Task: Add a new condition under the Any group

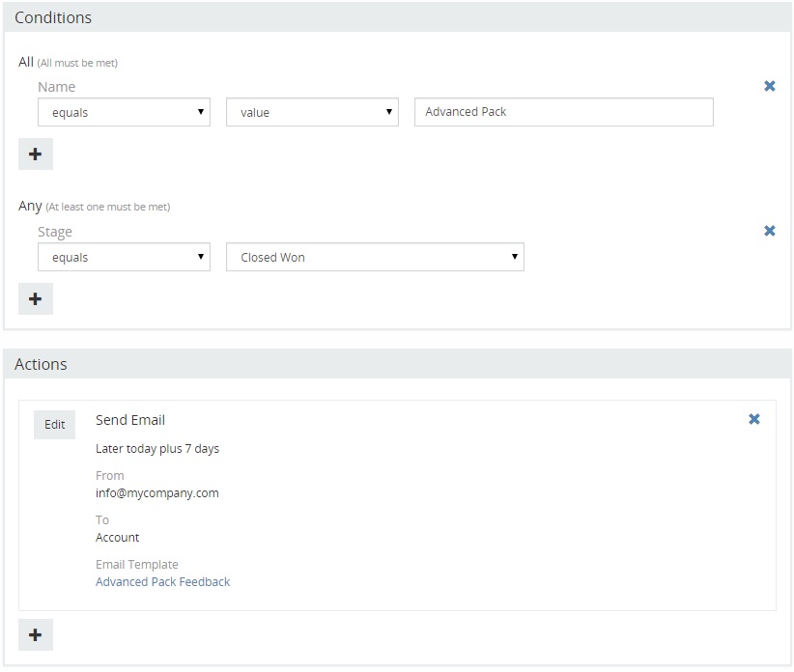Action: tap(36, 298)
